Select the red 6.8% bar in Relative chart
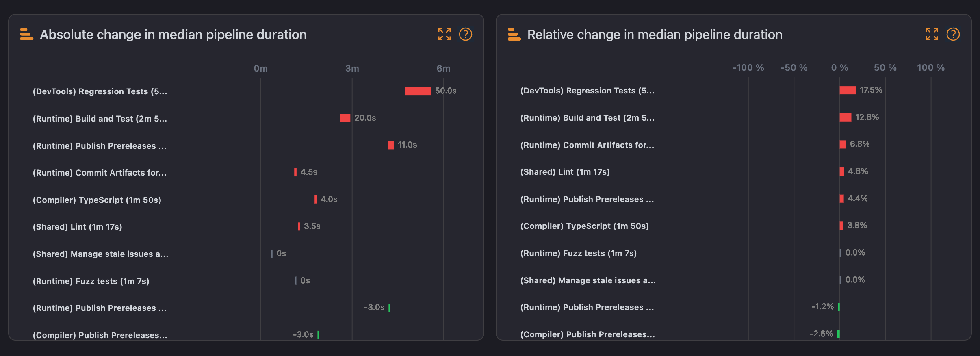This screenshot has height=356, width=980. click(x=843, y=144)
